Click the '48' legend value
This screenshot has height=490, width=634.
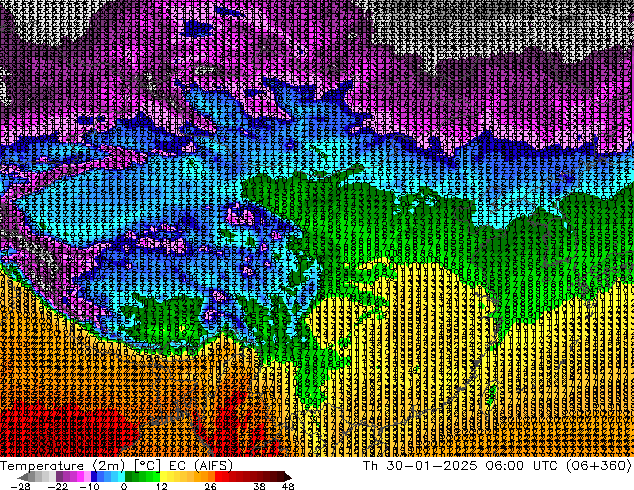pos(288,486)
